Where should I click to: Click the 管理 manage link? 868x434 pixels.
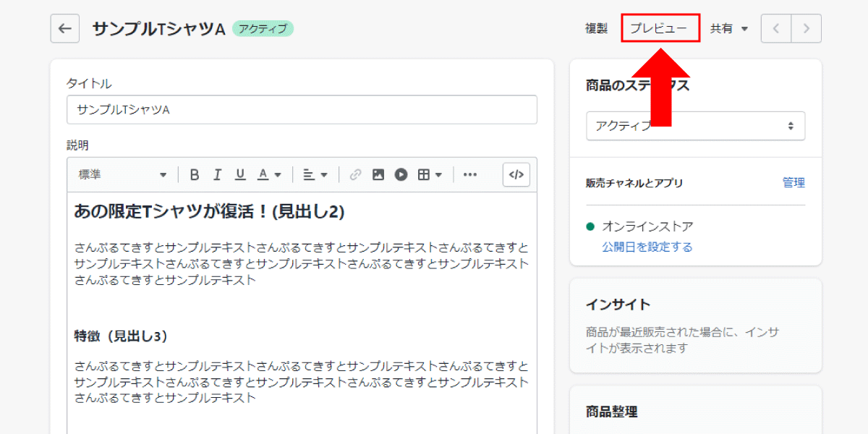793,182
